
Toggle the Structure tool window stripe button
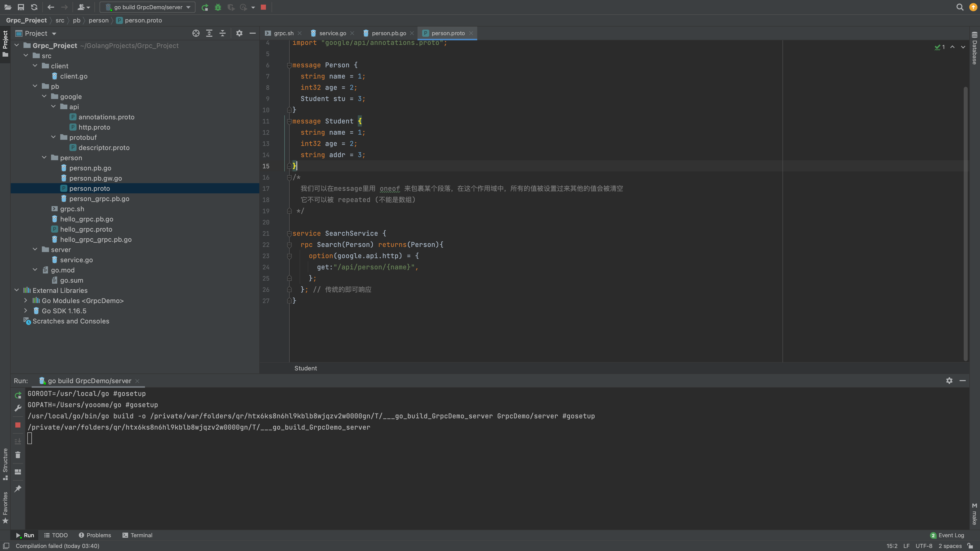[5, 464]
